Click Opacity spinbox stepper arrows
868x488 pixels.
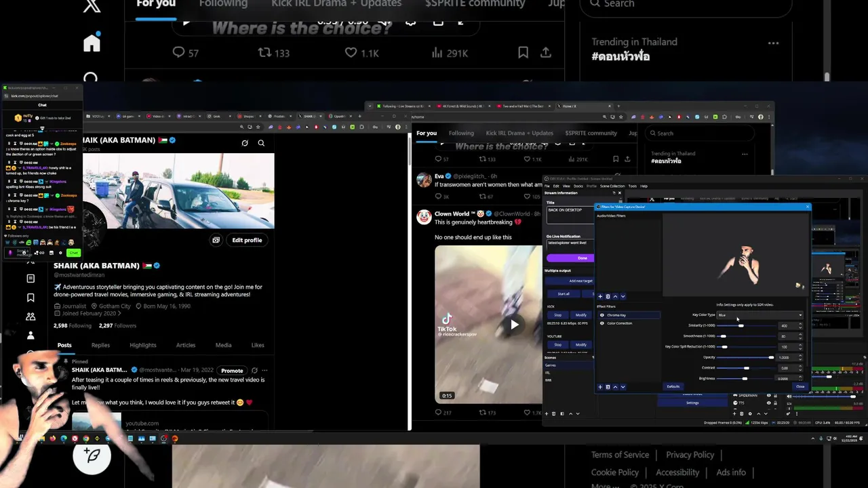pyautogui.click(x=800, y=357)
